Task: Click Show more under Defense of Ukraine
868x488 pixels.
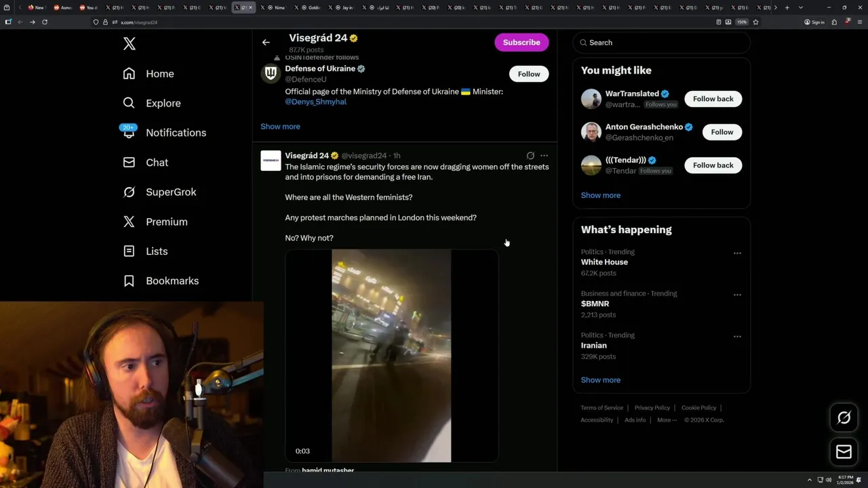Action: pyautogui.click(x=280, y=127)
